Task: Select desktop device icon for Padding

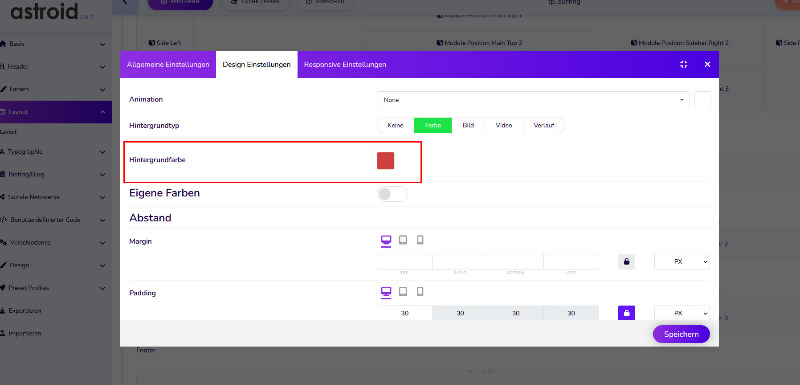Action: (x=386, y=292)
